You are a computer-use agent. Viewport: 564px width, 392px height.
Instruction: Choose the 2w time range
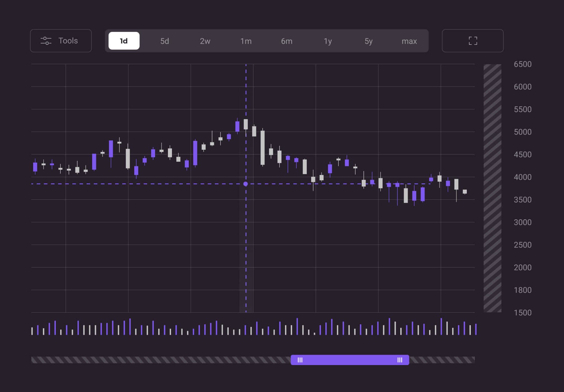click(205, 41)
